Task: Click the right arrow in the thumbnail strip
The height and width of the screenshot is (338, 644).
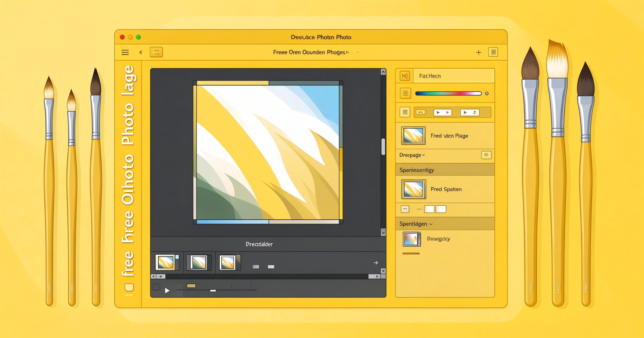Action: (x=376, y=263)
